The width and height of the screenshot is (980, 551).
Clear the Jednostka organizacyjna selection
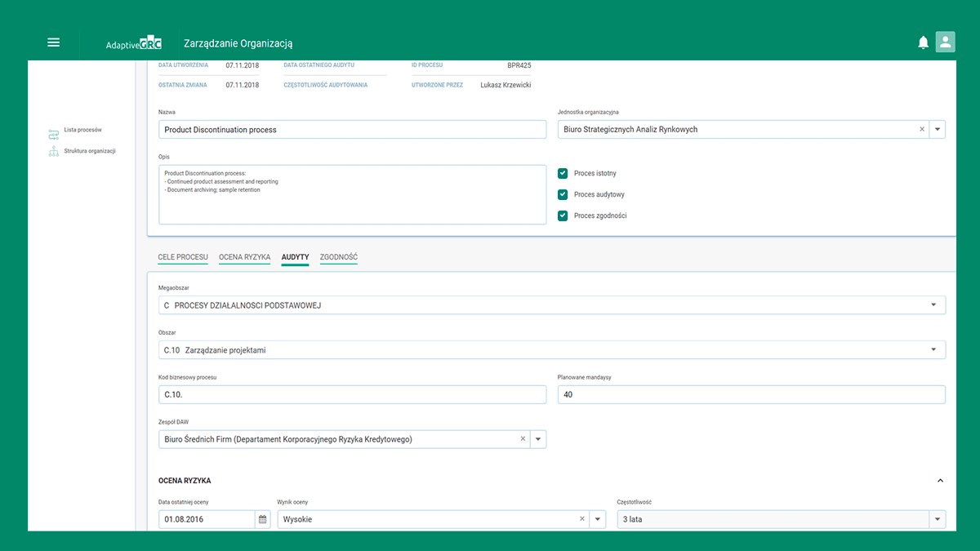pos(922,129)
